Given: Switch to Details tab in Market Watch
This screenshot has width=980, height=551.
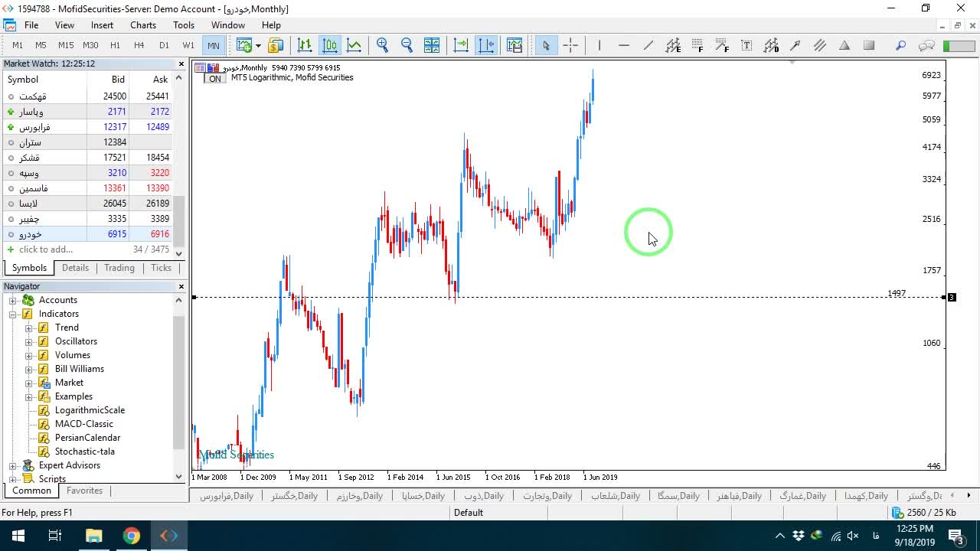Looking at the screenshot, I should [x=75, y=268].
